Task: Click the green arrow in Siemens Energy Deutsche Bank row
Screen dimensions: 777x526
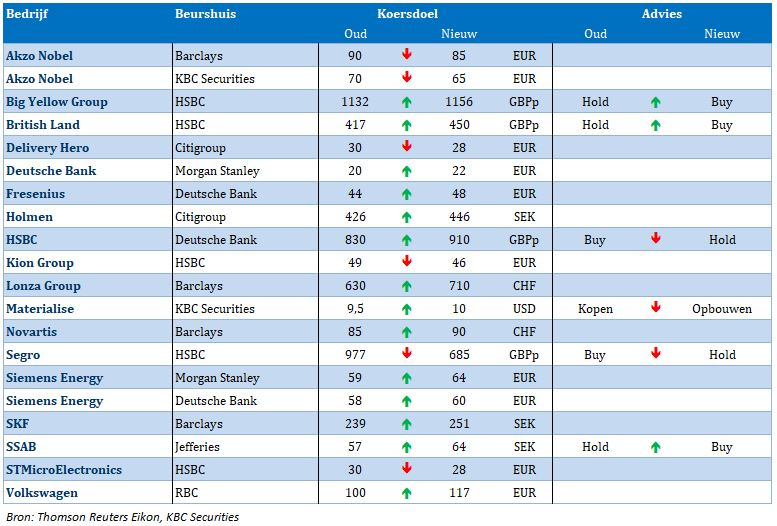Action: point(406,401)
